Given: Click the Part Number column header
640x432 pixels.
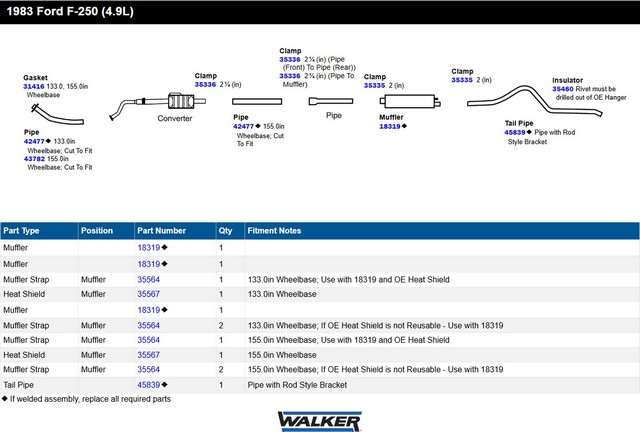Looking at the screenshot, I should (175, 231).
